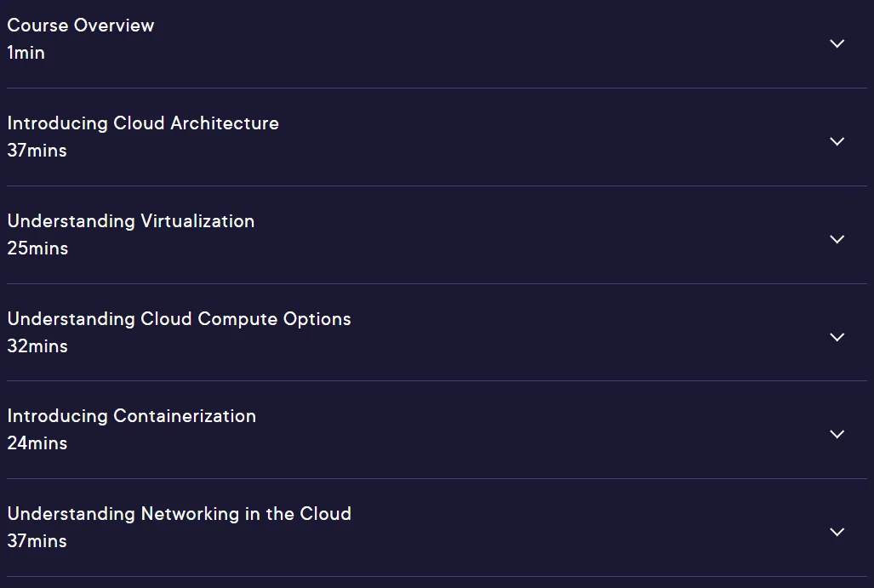Click the Course Overview module title
874x588 pixels.
pyautogui.click(x=81, y=25)
